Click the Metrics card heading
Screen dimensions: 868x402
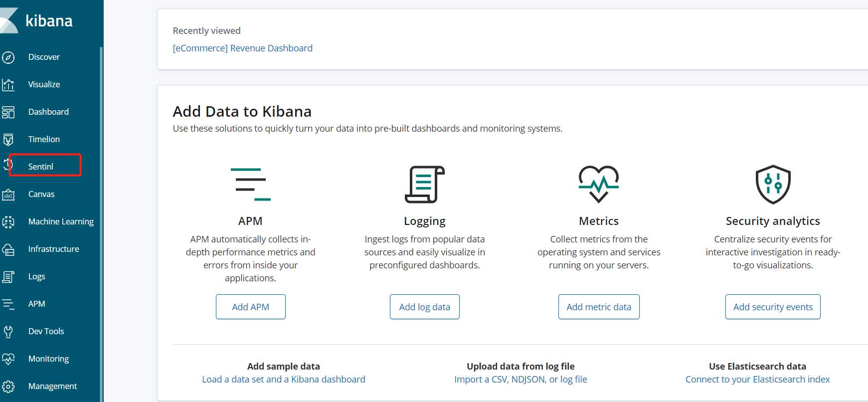[x=599, y=221]
